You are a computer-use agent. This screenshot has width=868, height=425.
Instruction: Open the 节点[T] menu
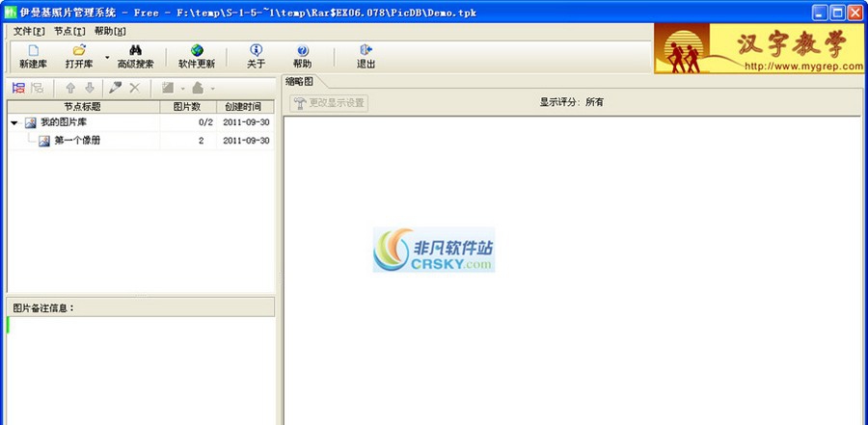coord(69,31)
